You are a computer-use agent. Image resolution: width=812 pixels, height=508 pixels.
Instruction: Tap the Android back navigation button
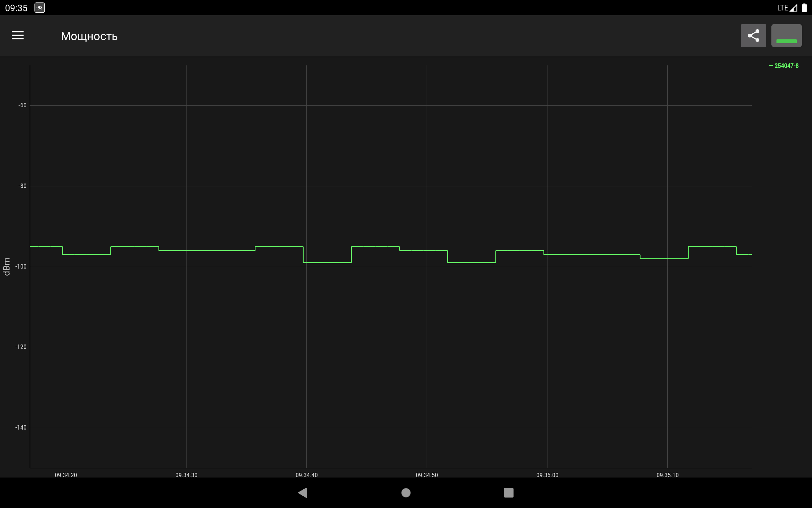click(x=303, y=492)
